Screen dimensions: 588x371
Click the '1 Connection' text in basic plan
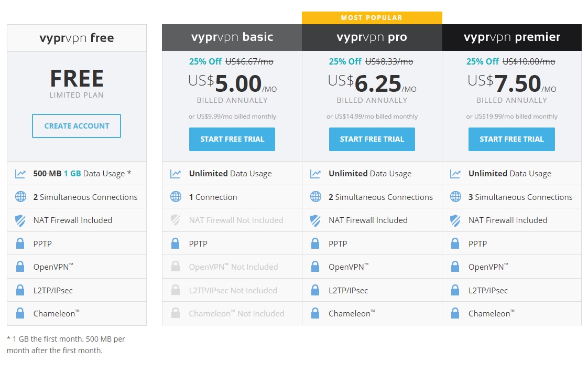tap(213, 197)
